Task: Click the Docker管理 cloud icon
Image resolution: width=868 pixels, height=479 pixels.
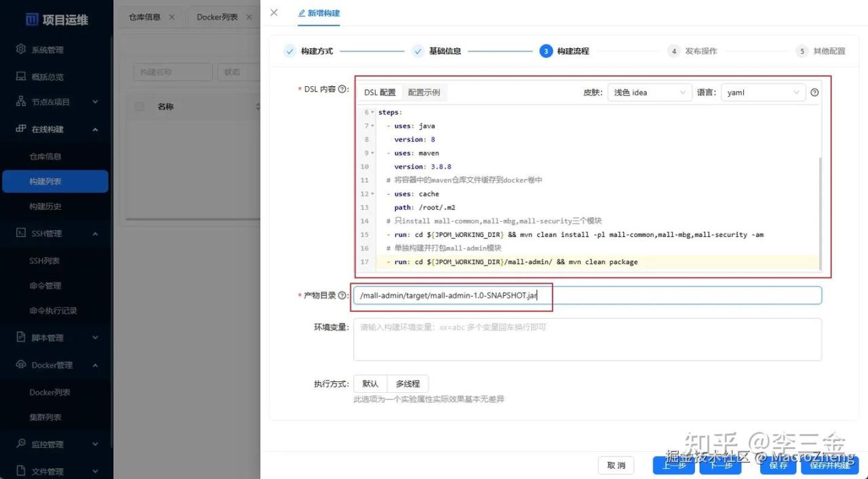Action: pyautogui.click(x=21, y=365)
